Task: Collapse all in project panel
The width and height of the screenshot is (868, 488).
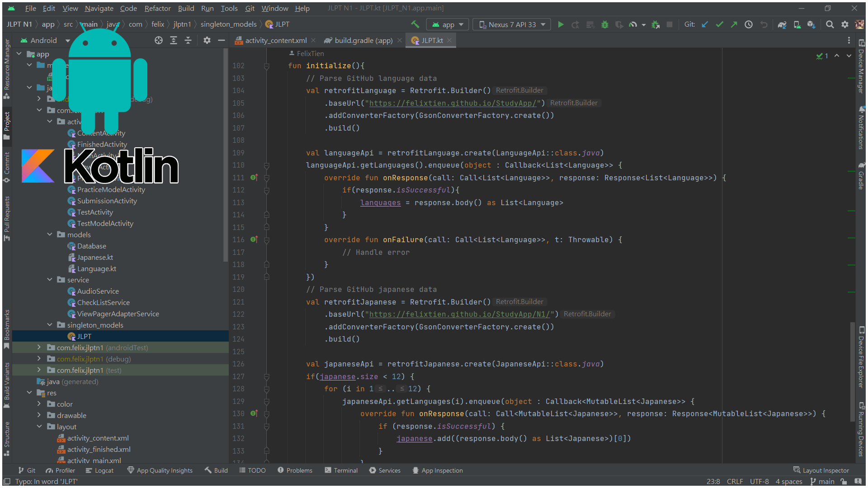Action: coord(188,40)
